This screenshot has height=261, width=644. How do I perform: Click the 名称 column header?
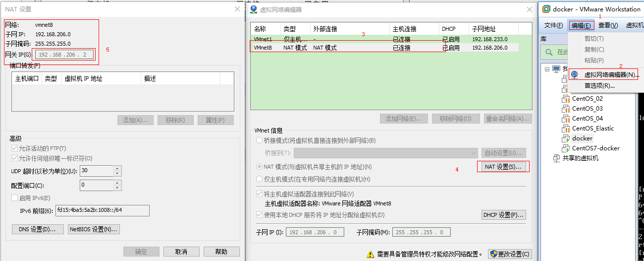click(266, 29)
